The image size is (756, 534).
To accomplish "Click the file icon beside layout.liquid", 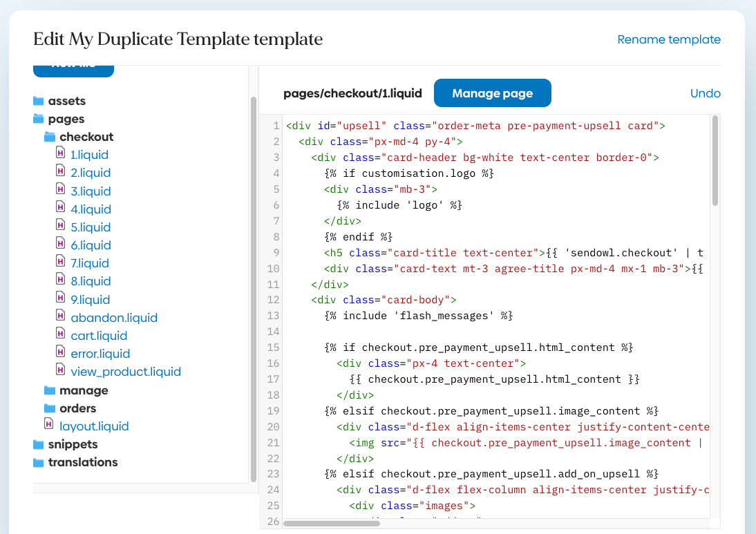I will click(48, 424).
